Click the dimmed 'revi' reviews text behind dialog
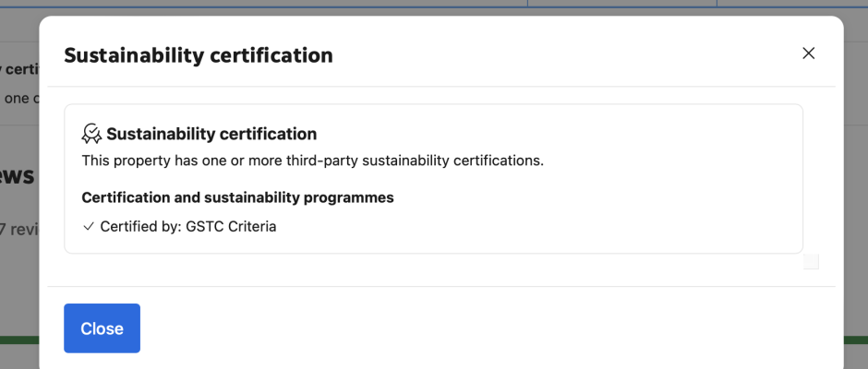Image resolution: width=868 pixels, height=369 pixels. click(19, 230)
